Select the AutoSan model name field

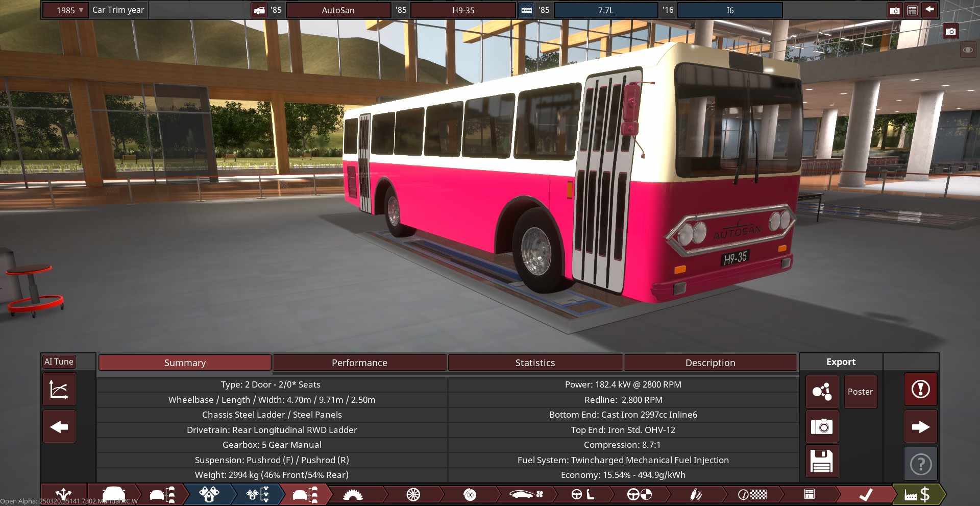click(338, 10)
